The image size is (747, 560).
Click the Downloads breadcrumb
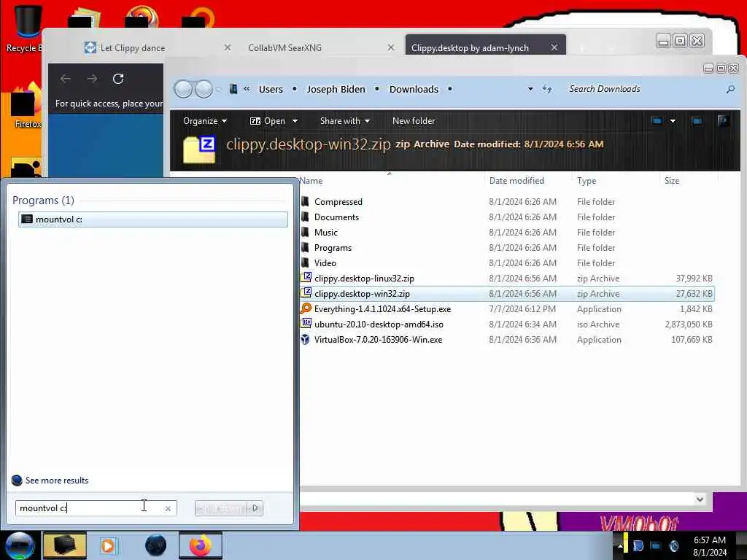[414, 89]
